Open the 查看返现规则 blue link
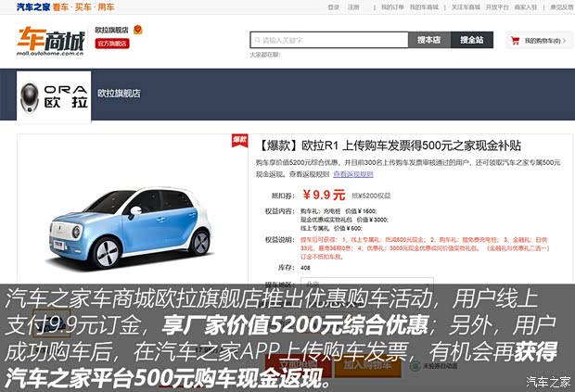The width and height of the screenshot is (575, 392). click(x=353, y=174)
